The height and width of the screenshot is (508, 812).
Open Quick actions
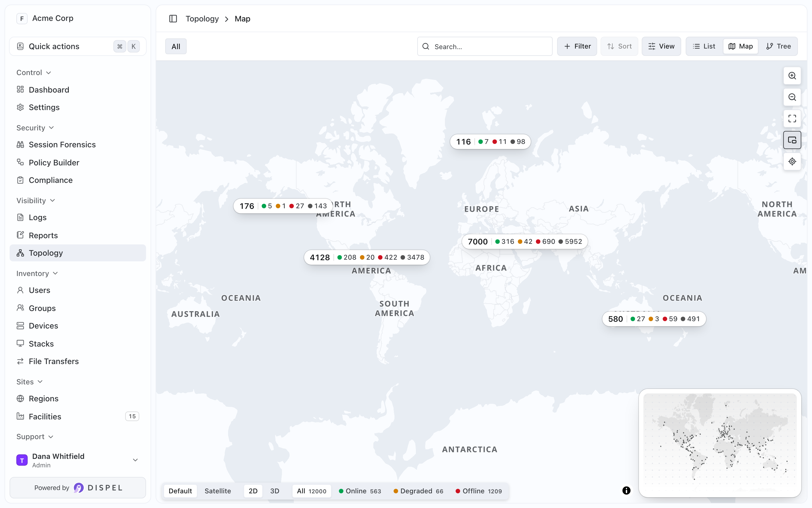[x=78, y=46]
